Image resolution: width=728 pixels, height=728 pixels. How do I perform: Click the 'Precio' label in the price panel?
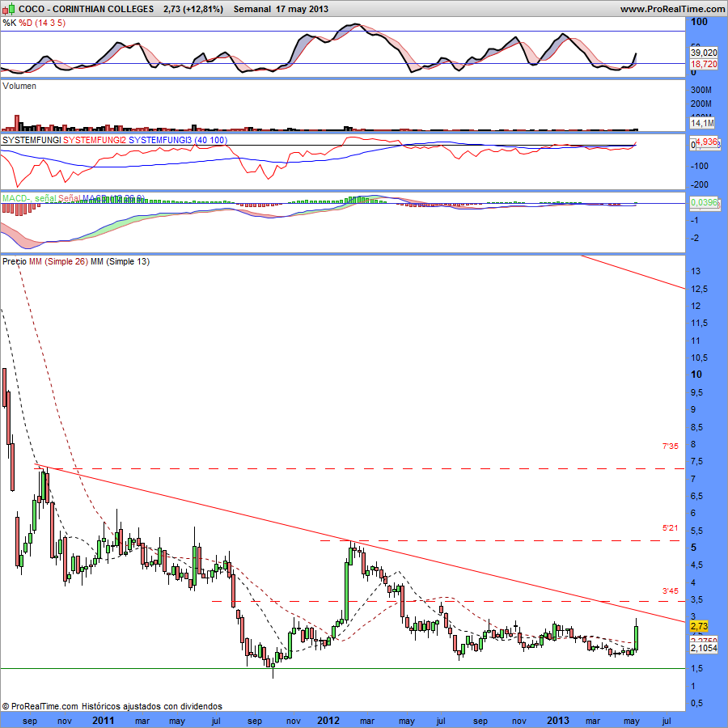[x=15, y=261]
